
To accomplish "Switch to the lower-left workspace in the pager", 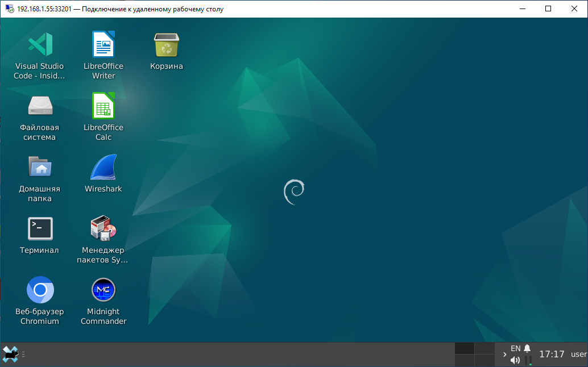I will [x=465, y=360].
